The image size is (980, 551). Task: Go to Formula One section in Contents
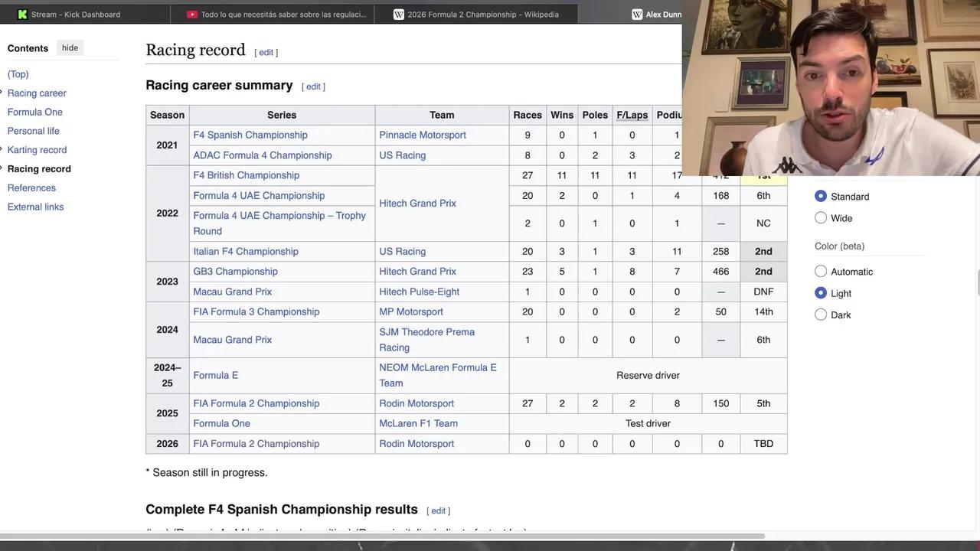35,112
